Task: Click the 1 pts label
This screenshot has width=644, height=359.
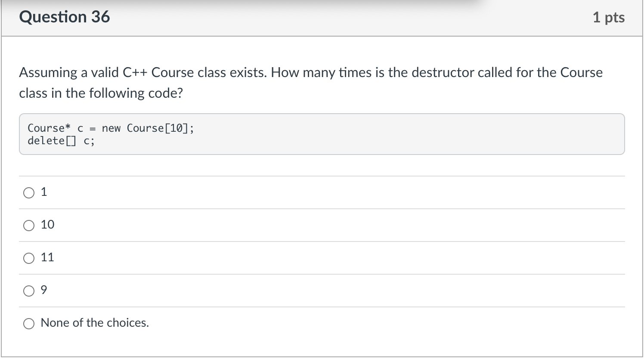Action: [x=608, y=17]
